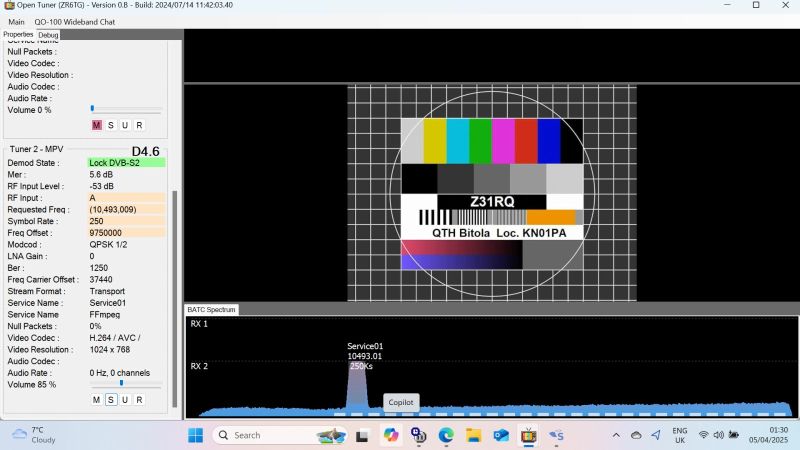Toggle Tuner 2 R button beneath Volume 85%

coord(139,400)
